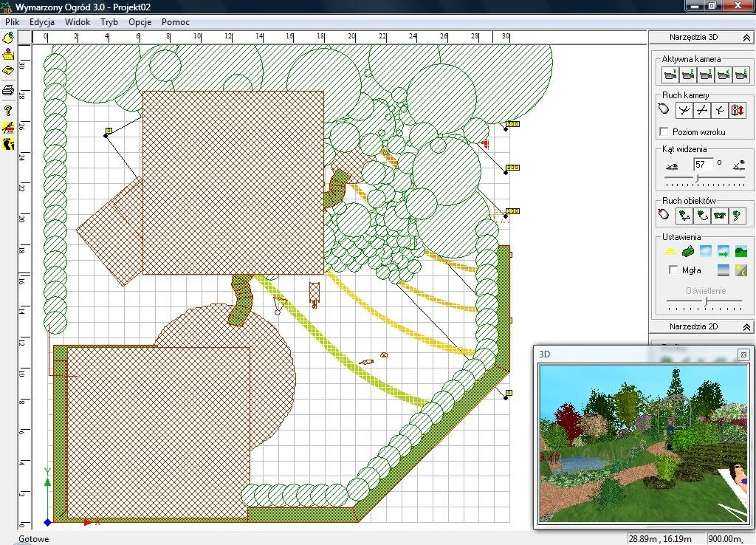Click the Kąt widzenia slider handle
The width and height of the screenshot is (756, 545).
[x=698, y=178]
